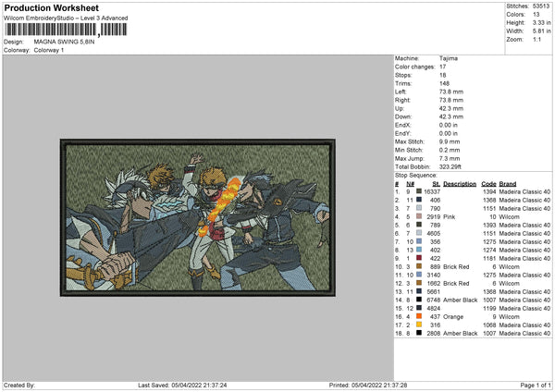
Task: Click color swatch in stop row 5 (789 stitches)
Action: point(419,225)
